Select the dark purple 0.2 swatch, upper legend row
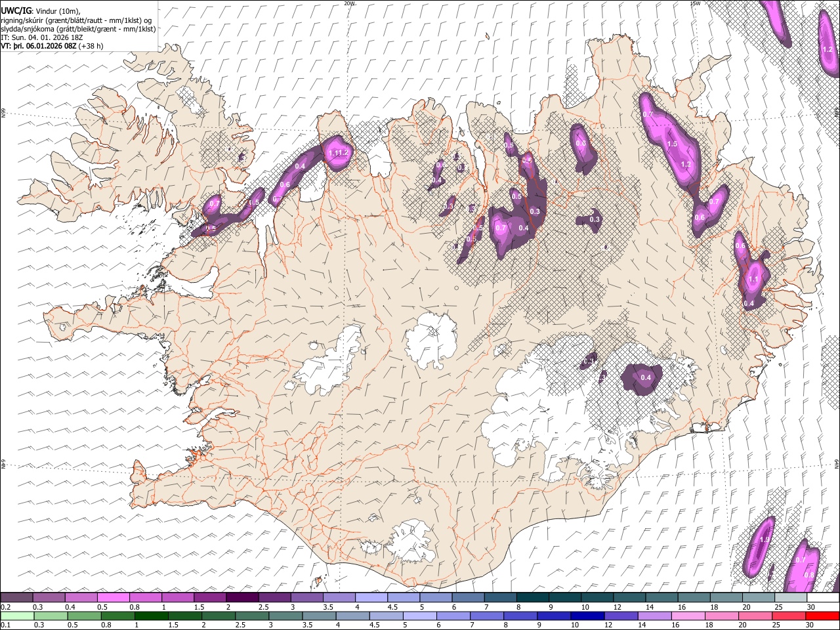Screen dimensions: 840x630 pos(16,597)
